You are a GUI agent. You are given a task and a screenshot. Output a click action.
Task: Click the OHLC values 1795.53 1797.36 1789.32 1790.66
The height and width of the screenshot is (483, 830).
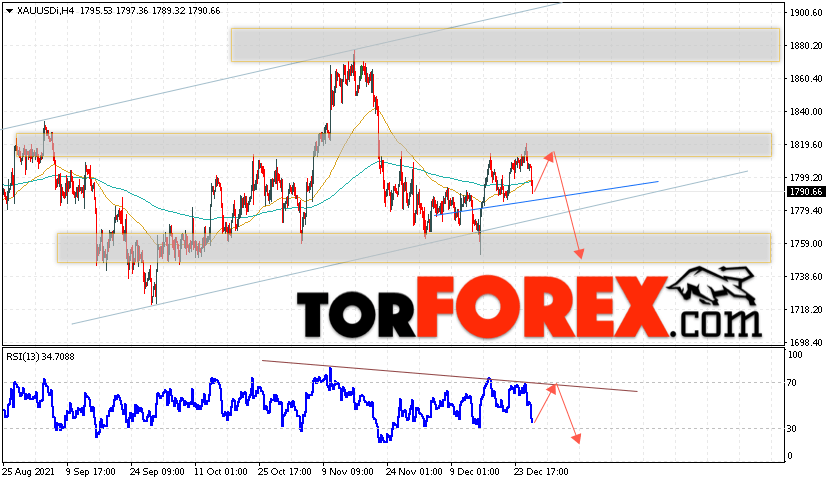tap(150, 11)
